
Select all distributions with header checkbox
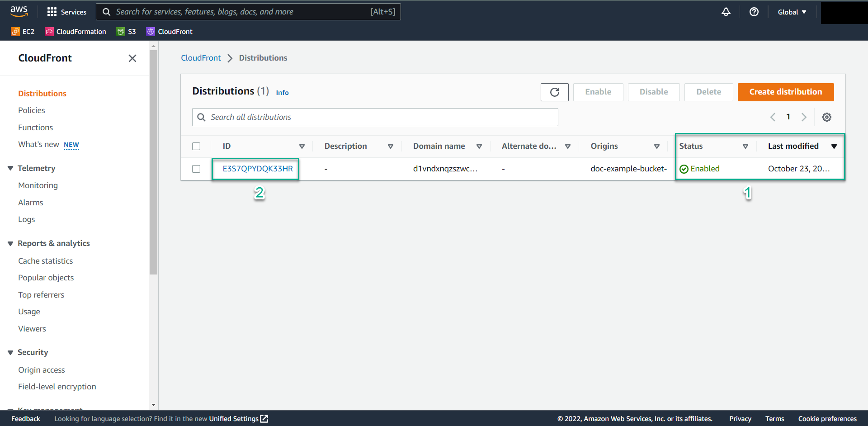(x=196, y=147)
